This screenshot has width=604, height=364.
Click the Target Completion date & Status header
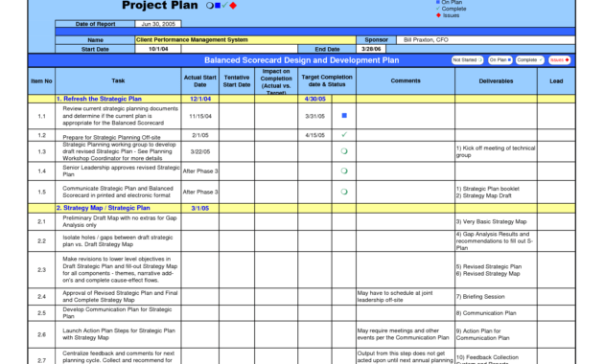(327, 80)
